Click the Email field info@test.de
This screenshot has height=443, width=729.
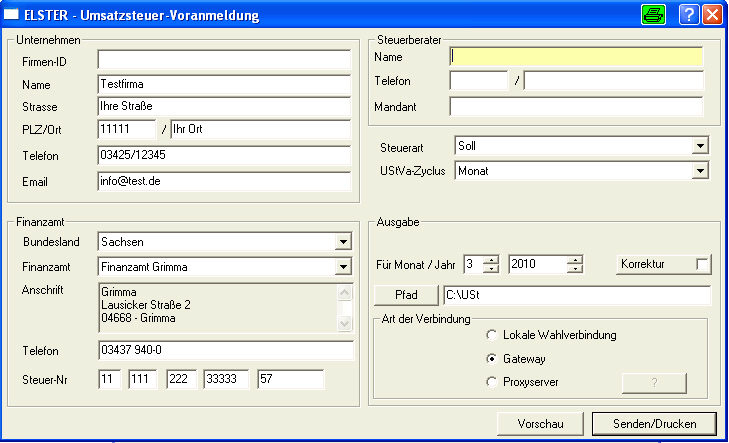tap(225, 181)
